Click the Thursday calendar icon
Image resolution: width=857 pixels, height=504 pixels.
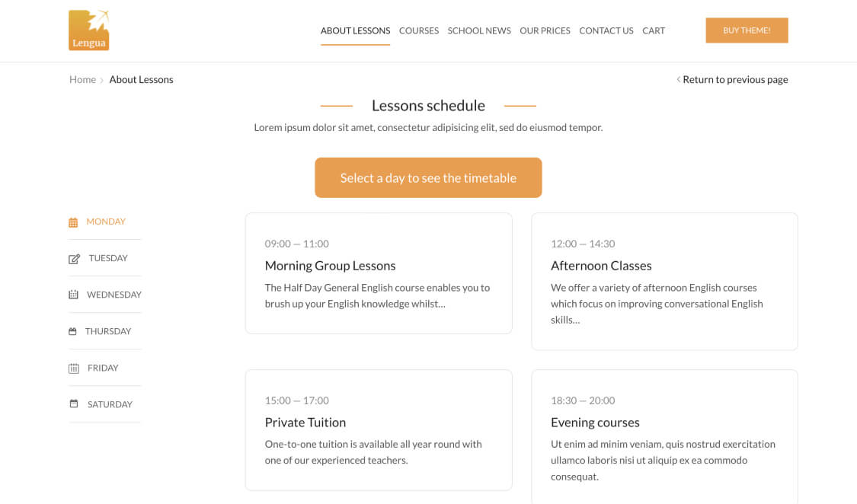click(x=73, y=332)
